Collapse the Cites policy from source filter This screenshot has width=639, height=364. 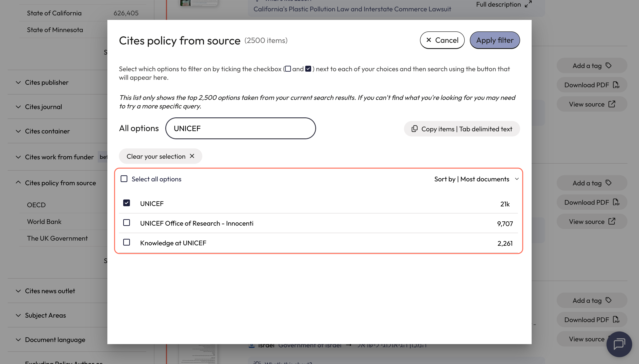(x=18, y=182)
